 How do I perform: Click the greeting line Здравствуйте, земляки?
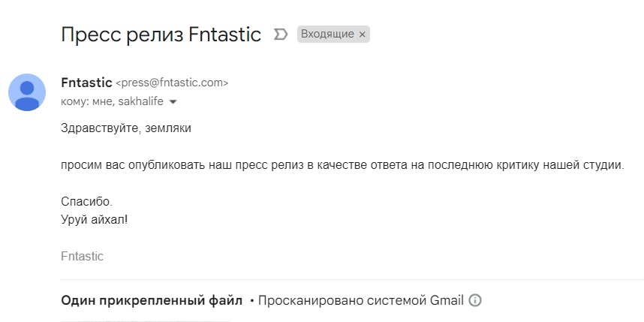click(x=126, y=128)
